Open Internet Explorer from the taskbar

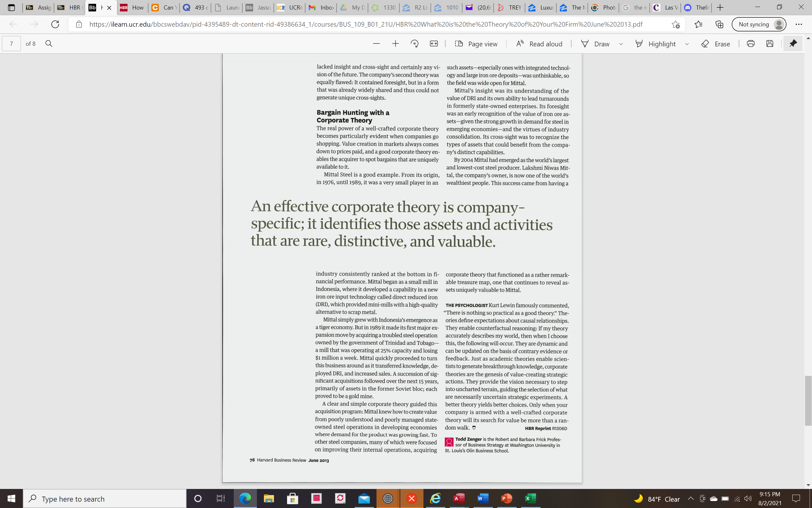click(435, 498)
